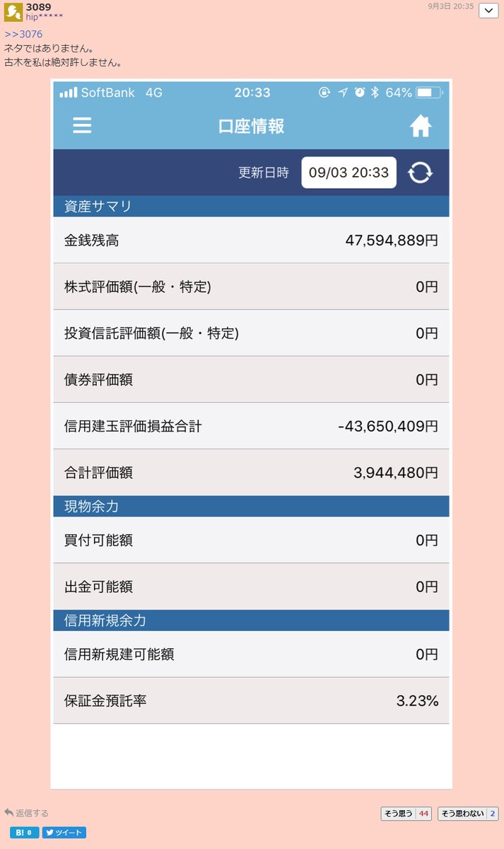Follow the >>3076 reply link
Image resolution: width=504 pixels, height=849 pixels.
pyautogui.click(x=23, y=34)
